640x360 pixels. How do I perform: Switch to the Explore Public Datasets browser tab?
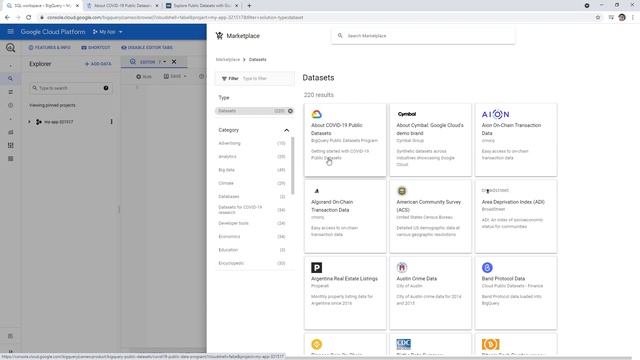202,6
